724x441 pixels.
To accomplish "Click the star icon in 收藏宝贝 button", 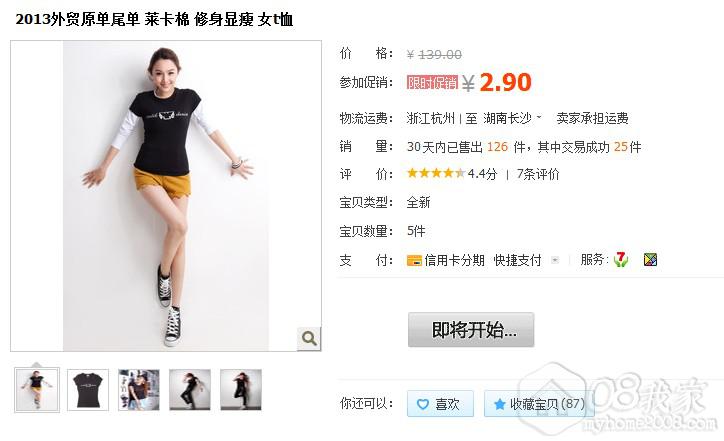I will [x=499, y=405].
